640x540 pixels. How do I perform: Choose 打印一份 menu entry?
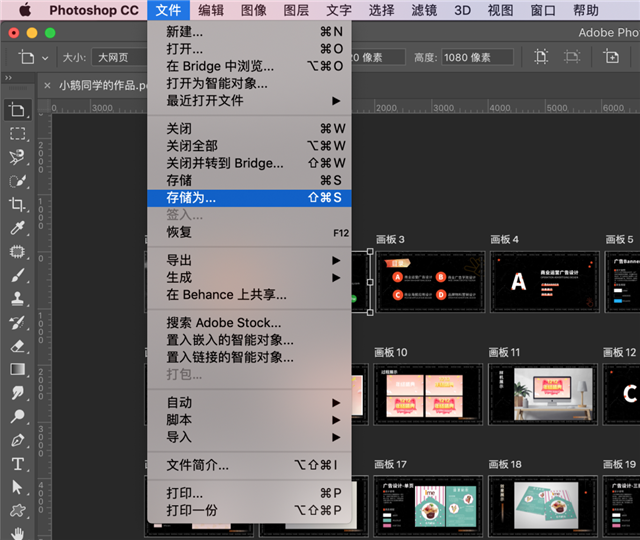pos(249,510)
